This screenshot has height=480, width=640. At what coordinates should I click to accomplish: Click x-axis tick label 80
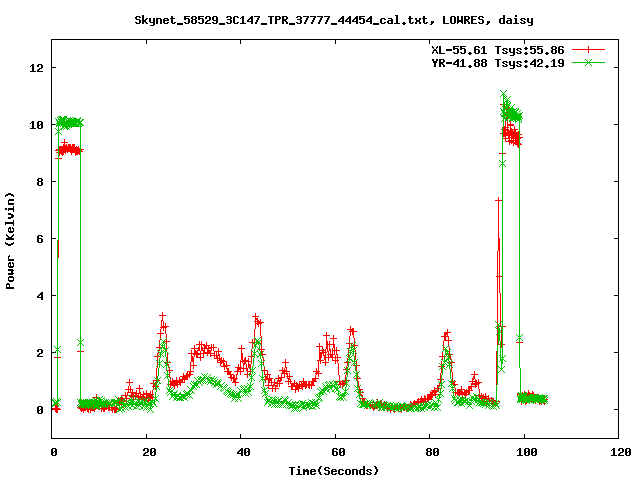coord(433,452)
